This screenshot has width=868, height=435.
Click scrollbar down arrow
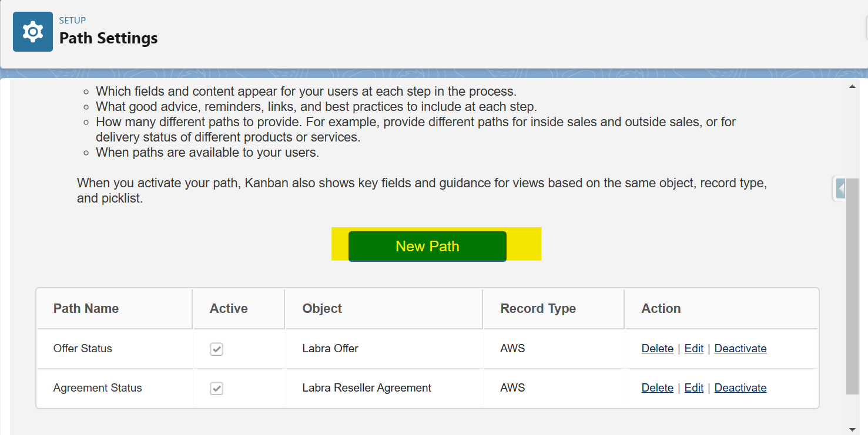pos(852,429)
